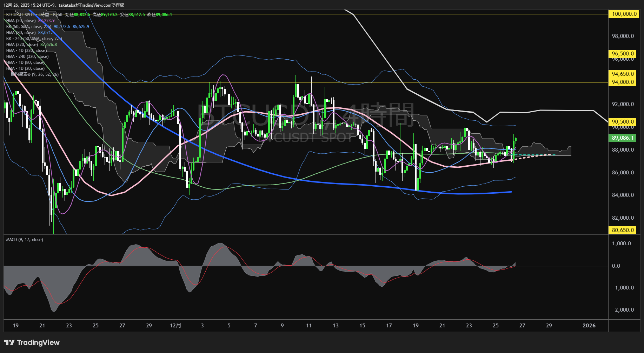
Task: Click the MACD 0.0 scale value
Action: [616, 266]
